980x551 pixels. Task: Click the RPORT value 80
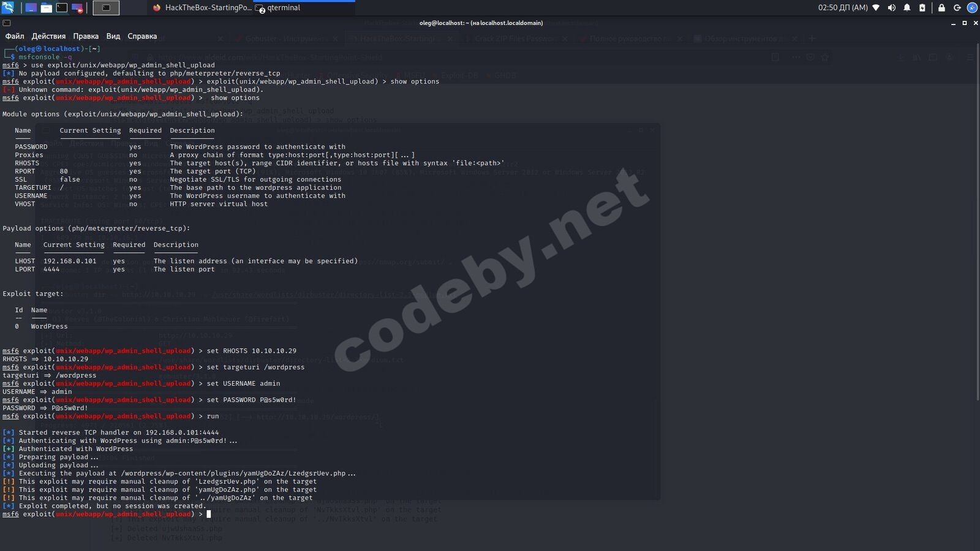coord(64,171)
